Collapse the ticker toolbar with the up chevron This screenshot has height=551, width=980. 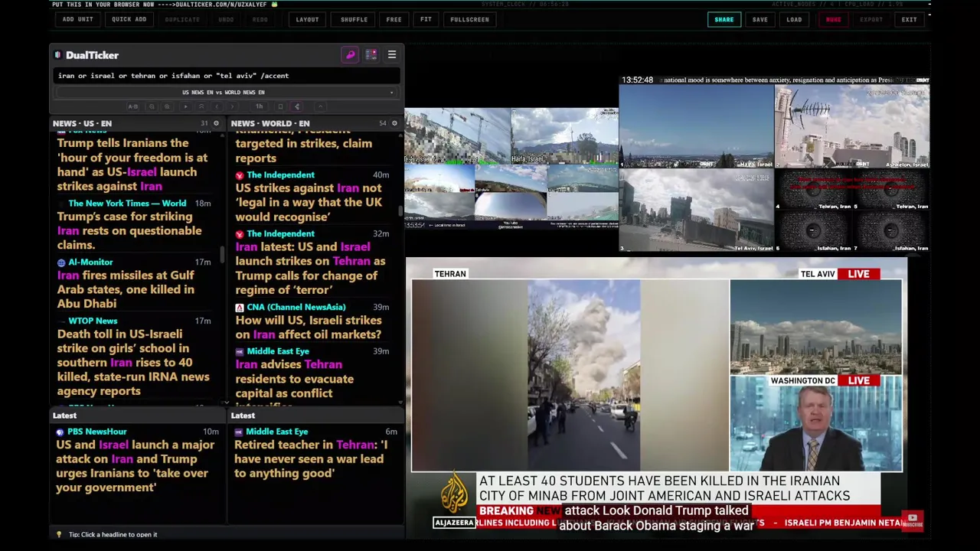(321, 106)
